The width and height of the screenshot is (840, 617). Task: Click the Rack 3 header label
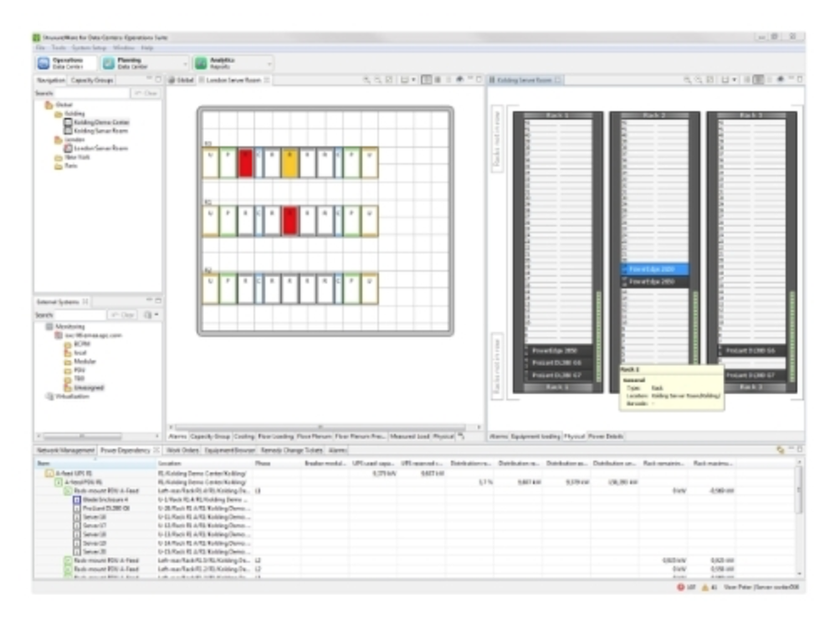click(751, 115)
